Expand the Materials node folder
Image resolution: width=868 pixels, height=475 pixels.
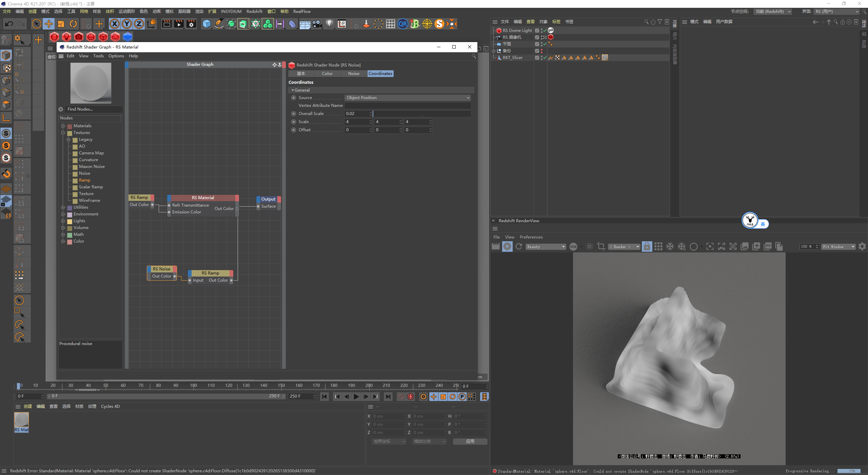pyautogui.click(x=63, y=126)
